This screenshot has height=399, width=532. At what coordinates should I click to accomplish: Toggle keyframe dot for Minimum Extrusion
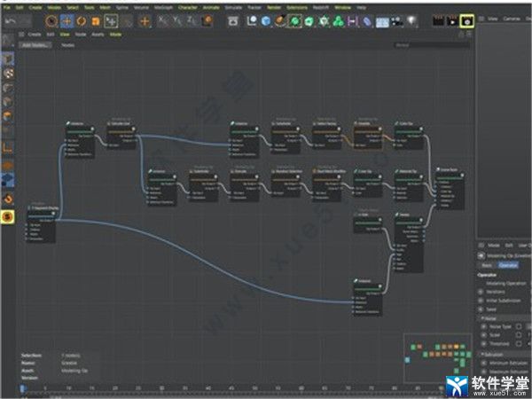(484, 363)
